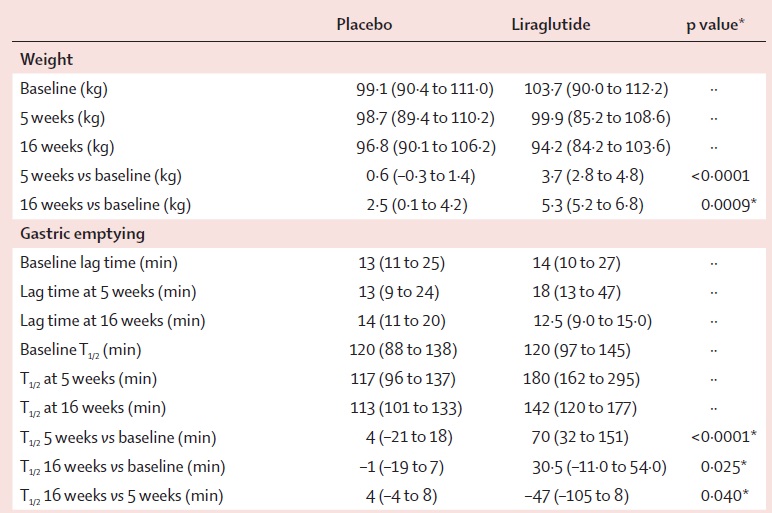
Task: Select the Baseline lag time row label
Action: [98, 262]
